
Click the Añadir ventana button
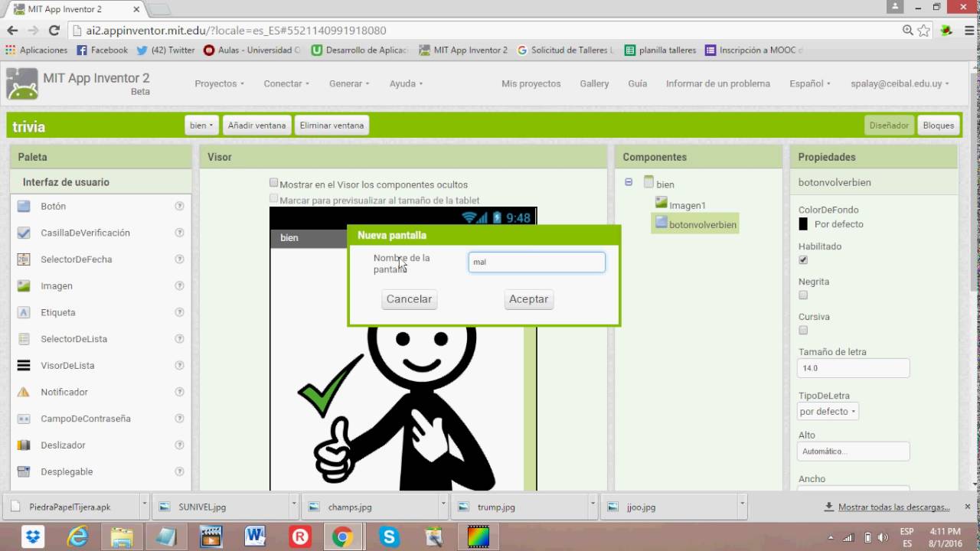click(257, 126)
